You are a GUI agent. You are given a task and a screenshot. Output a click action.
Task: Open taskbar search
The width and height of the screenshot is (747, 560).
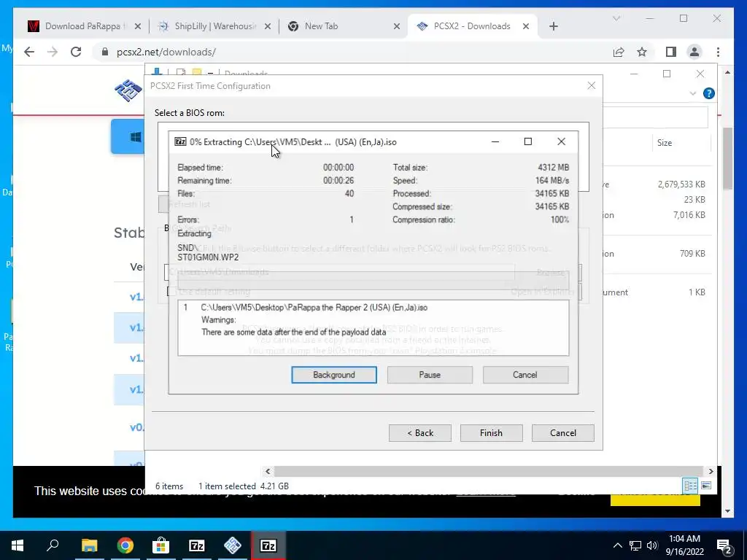pos(53,545)
